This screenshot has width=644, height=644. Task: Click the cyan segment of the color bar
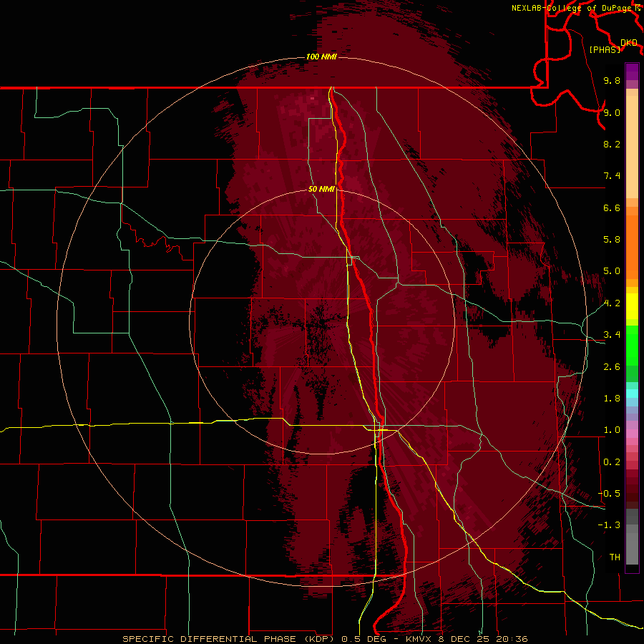[632, 394]
